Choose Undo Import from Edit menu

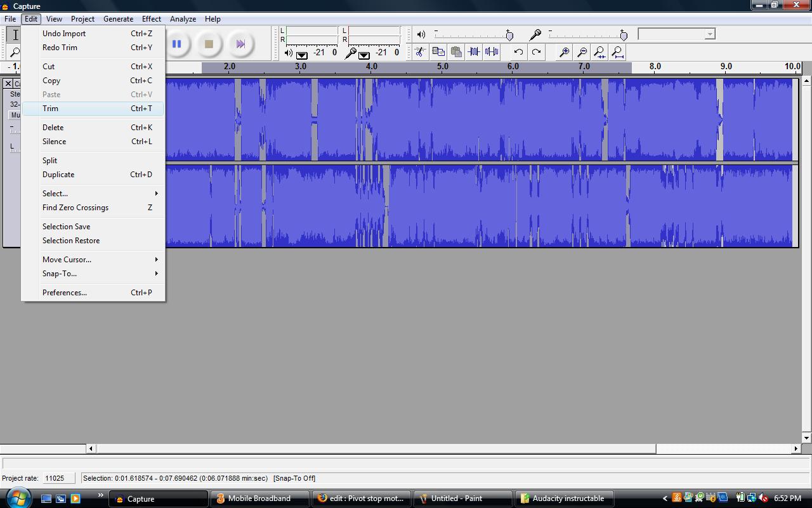click(93, 34)
